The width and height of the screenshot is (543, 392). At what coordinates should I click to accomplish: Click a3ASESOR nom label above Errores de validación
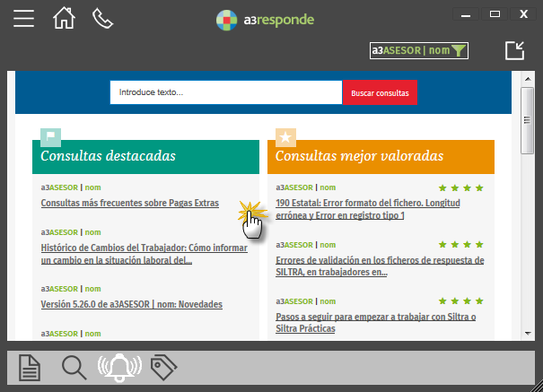pyautogui.click(x=306, y=245)
